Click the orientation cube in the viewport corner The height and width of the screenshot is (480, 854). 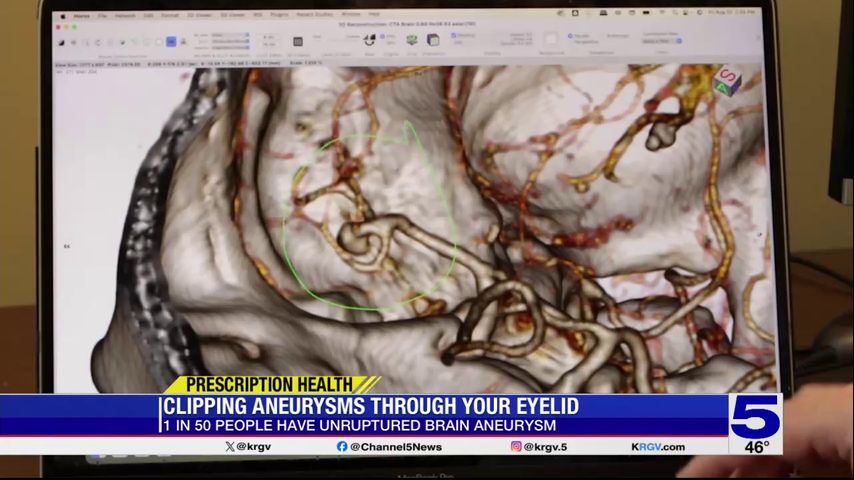point(727,80)
